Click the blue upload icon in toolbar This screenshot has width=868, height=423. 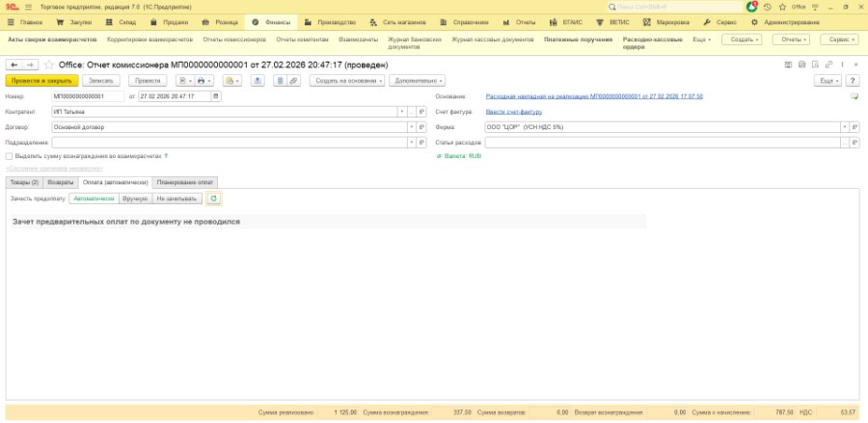[x=258, y=81]
